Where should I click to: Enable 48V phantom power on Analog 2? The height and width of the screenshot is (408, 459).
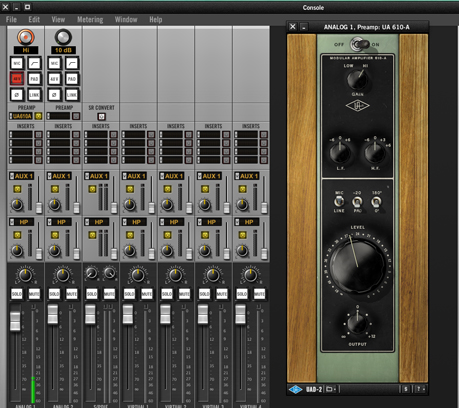54,79
